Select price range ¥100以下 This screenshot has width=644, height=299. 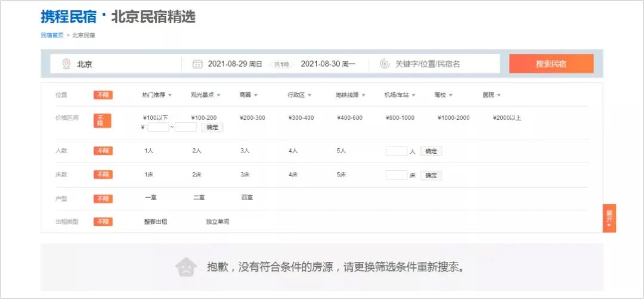pos(155,118)
